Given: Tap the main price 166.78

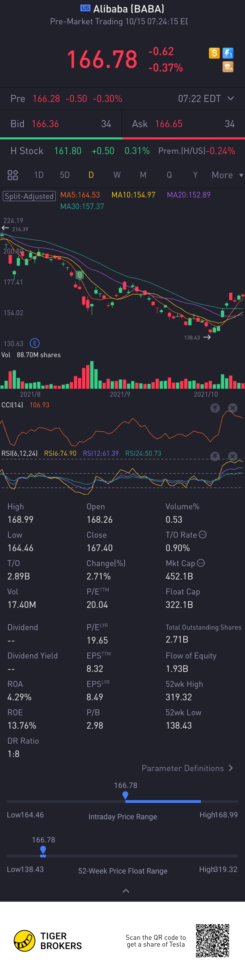Looking at the screenshot, I should (102, 59).
